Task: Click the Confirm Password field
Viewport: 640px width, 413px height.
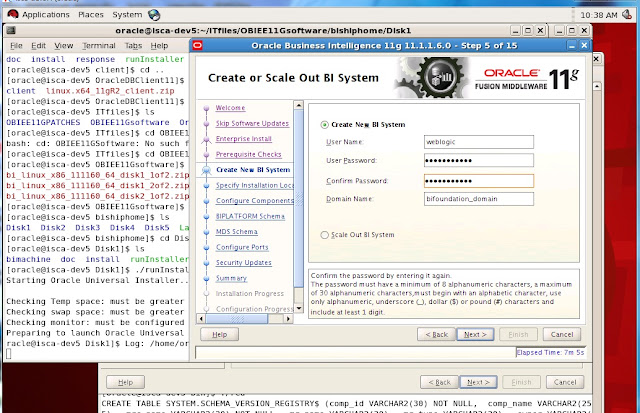Action: click(x=479, y=181)
